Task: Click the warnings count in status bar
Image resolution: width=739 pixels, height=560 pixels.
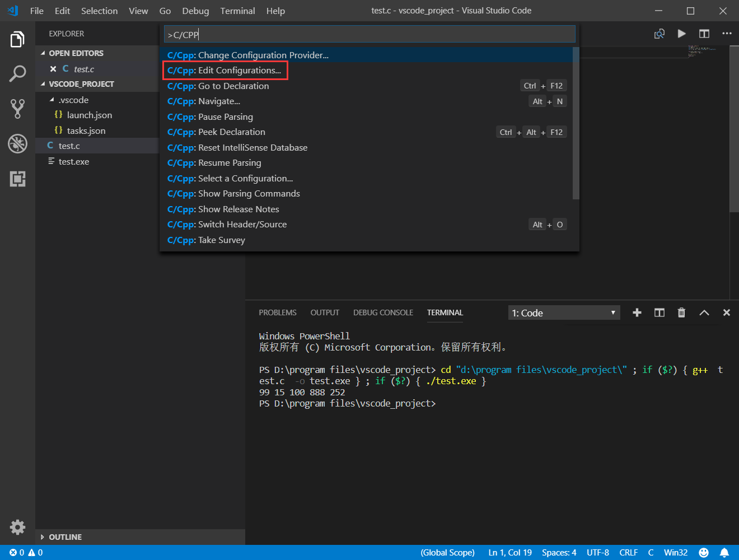Action: [x=35, y=553]
